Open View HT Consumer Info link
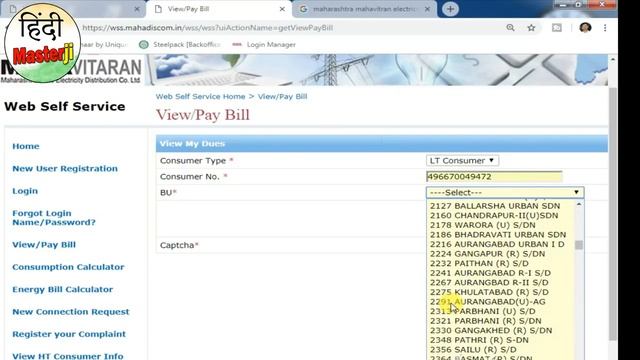This screenshot has height=360, width=640. (68, 356)
